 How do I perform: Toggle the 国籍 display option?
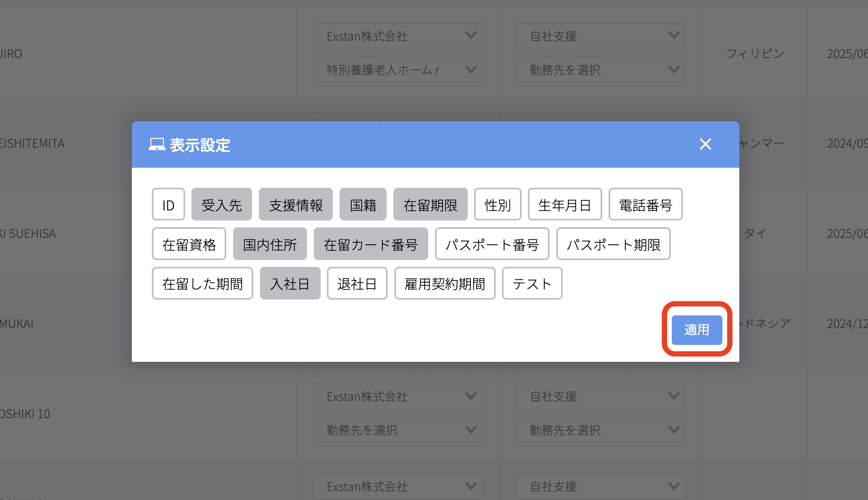[x=363, y=205]
